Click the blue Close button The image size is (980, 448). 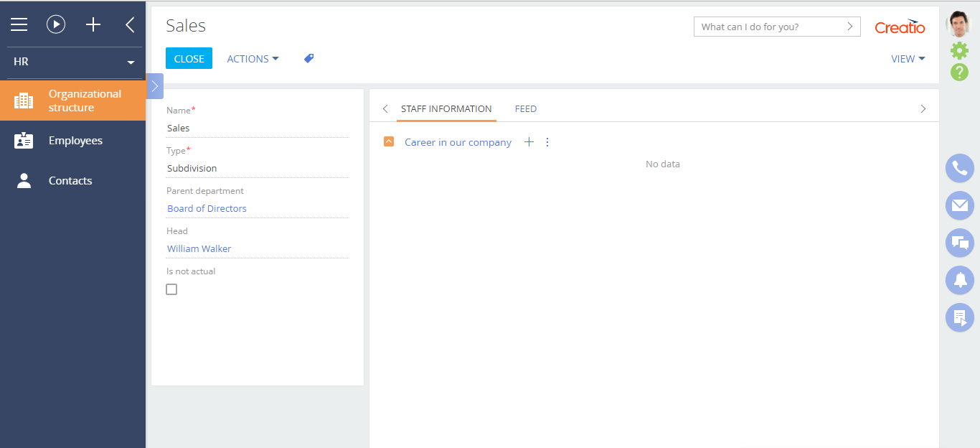(x=189, y=59)
